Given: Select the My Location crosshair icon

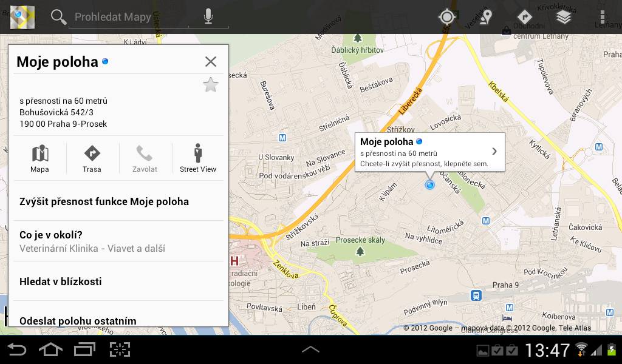Looking at the screenshot, I should [446, 17].
